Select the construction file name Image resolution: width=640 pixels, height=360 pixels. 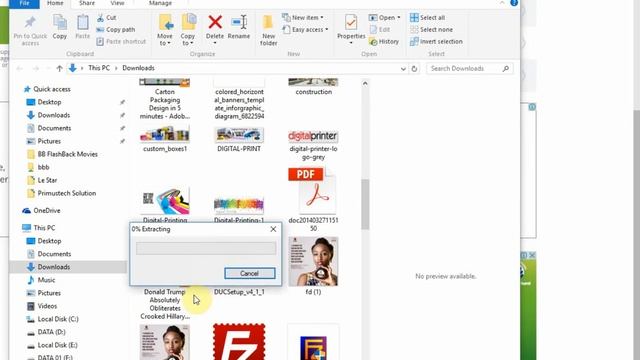313,92
